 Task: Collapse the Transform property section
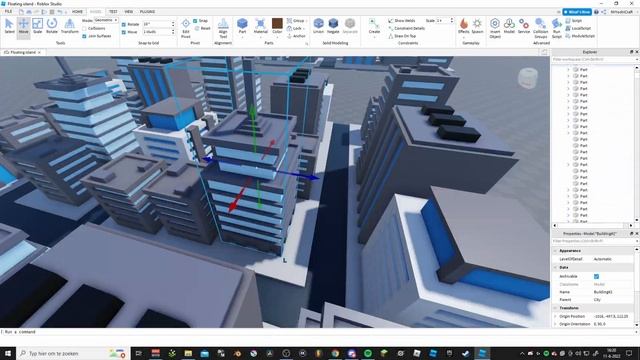[x=555, y=308]
